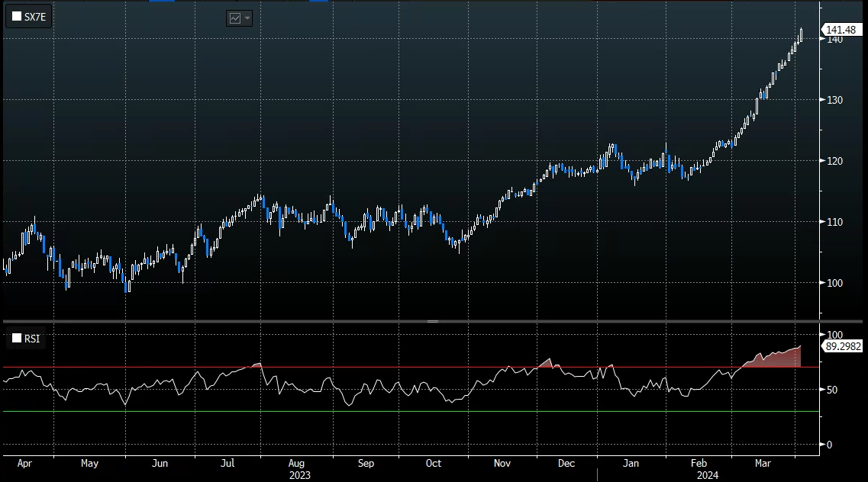Screen dimensions: 868x482
Task: Select the SX7E series label
Action: pos(35,17)
